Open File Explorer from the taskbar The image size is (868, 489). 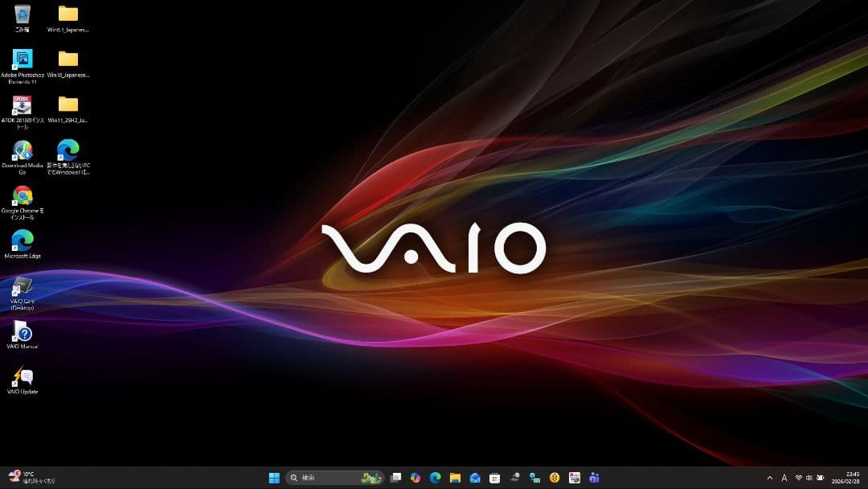point(455,478)
